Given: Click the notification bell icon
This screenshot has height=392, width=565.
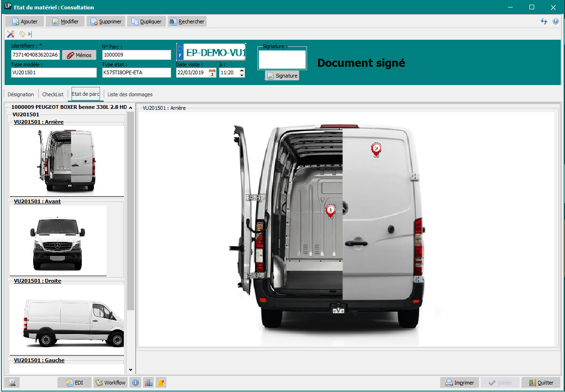Looking at the screenshot, I should (161, 383).
